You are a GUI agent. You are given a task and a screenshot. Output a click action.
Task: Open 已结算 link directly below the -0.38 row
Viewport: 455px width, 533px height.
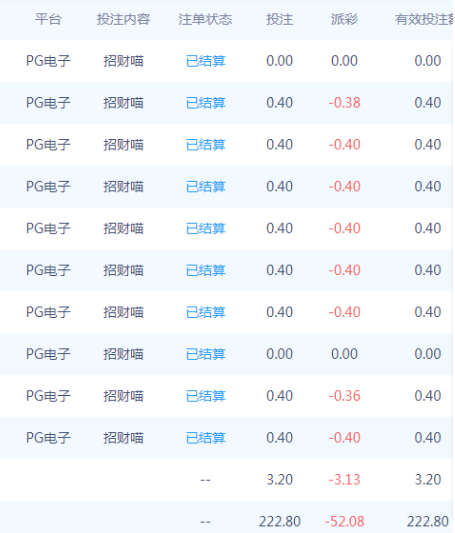tap(206, 144)
